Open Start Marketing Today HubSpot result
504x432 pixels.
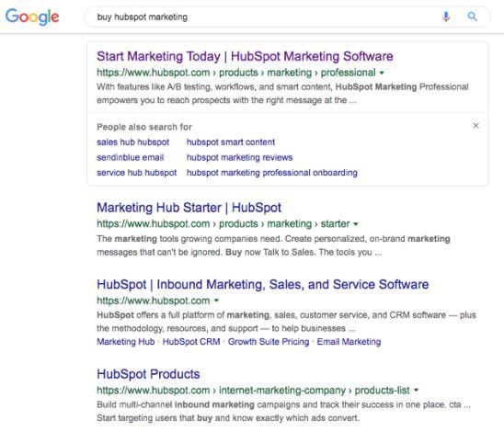point(245,57)
